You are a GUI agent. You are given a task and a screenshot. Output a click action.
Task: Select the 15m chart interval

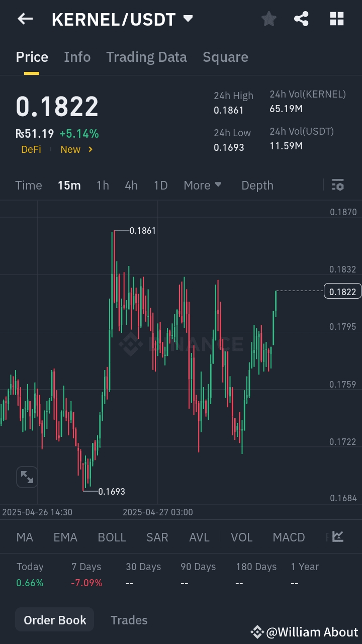coord(69,186)
